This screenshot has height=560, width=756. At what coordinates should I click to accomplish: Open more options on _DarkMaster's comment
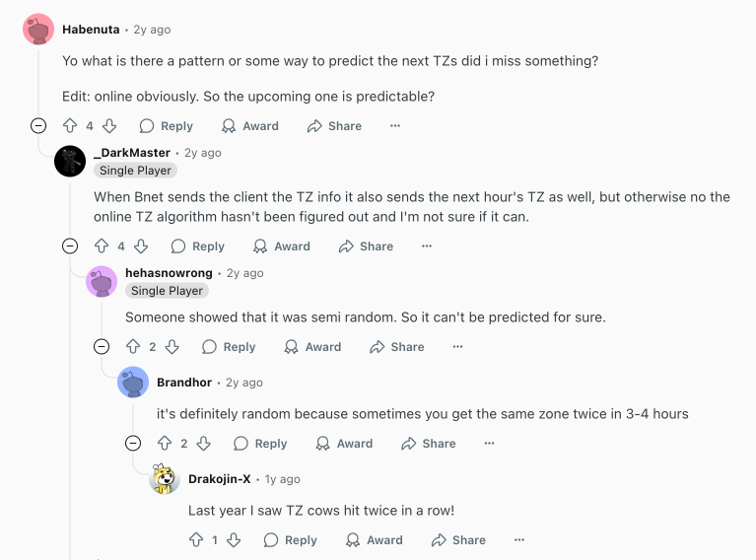click(x=427, y=246)
